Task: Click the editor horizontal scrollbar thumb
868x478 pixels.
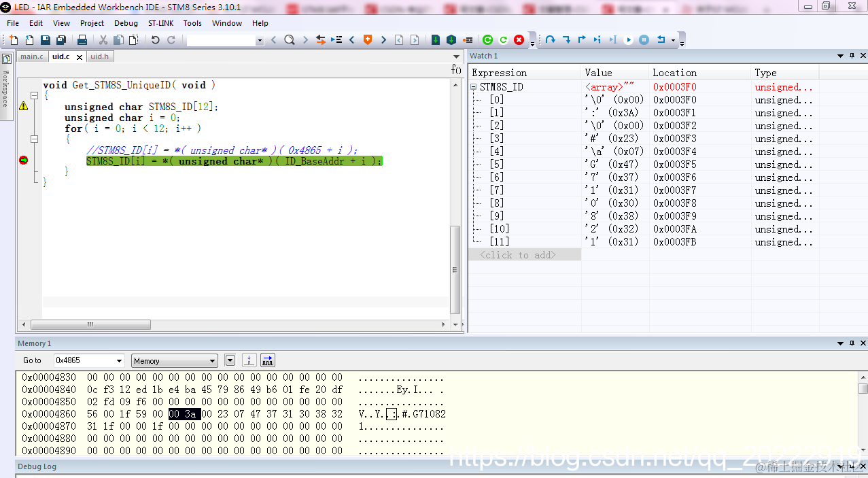Action: pyautogui.click(x=90, y=325)
